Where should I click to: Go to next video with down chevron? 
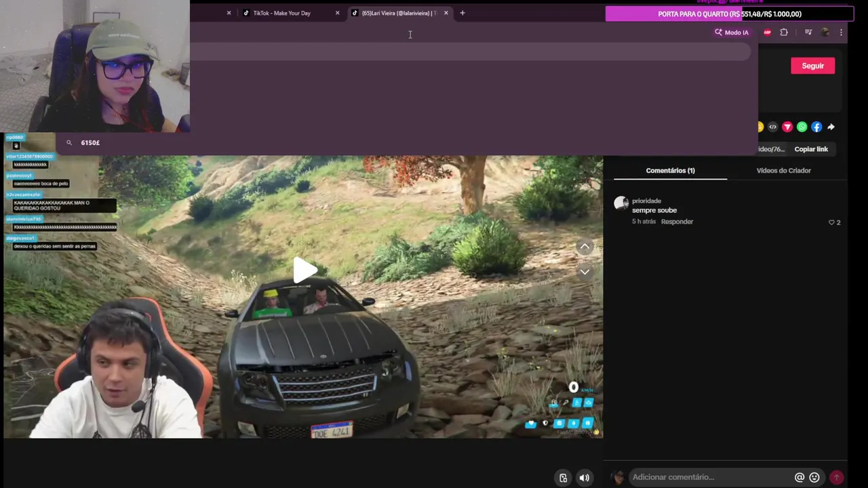[x=585, y=272]
